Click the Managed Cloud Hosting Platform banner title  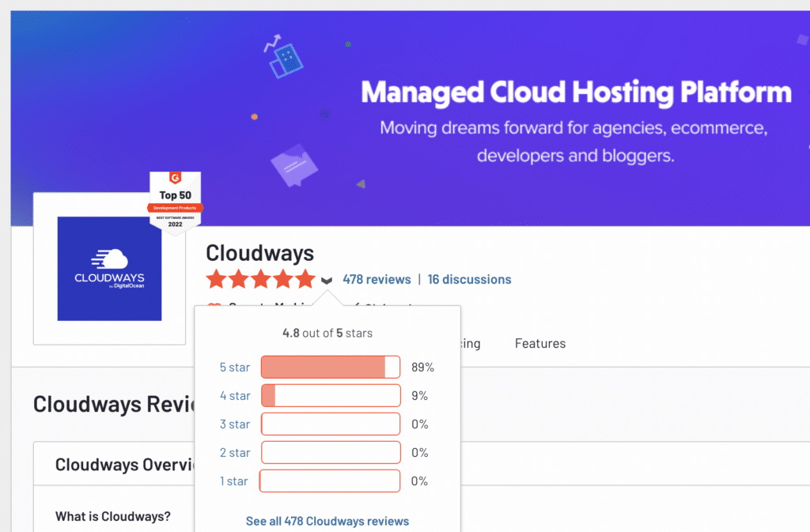tap(576, 92)
